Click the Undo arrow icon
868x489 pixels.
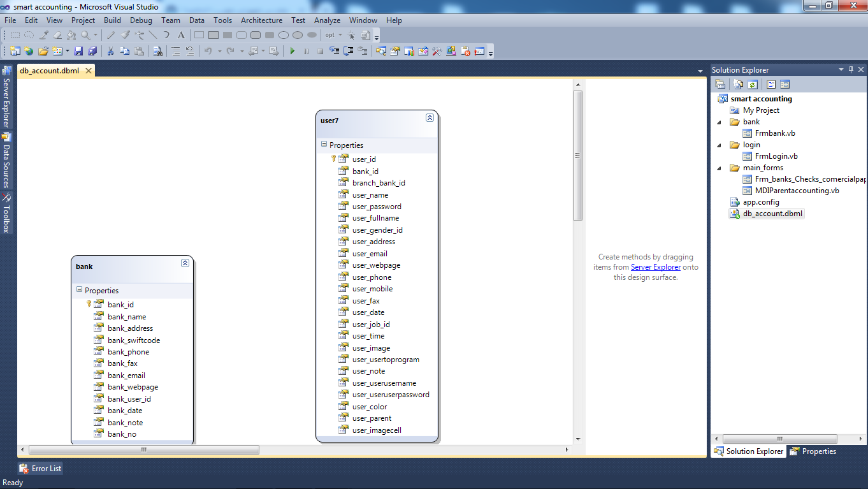pos(208,52)
